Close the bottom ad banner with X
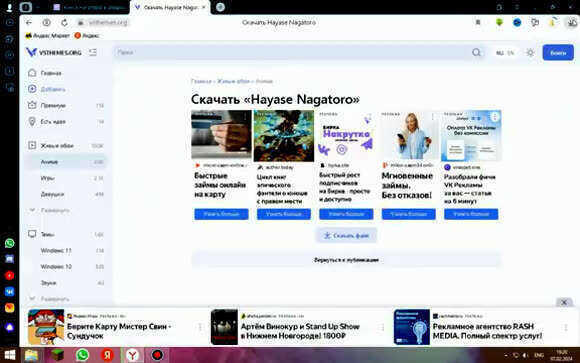The image size is (580, 363). (x=564, y=302)
